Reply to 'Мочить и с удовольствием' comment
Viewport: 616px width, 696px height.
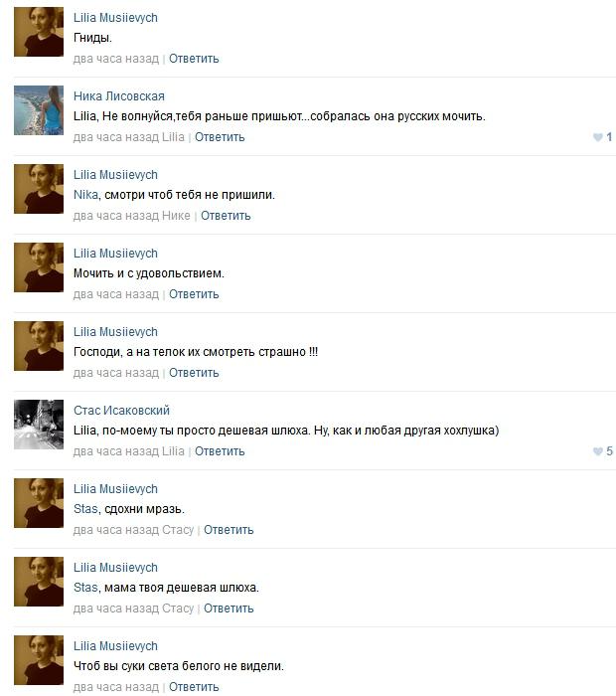(x=194, y=294)
